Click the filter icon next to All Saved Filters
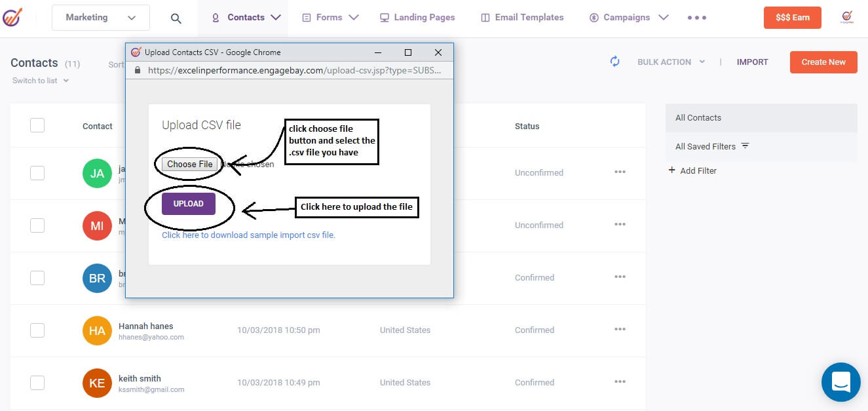Image resolution: width=868 pixels, height=411 pixels. click(x=745, y=146)
